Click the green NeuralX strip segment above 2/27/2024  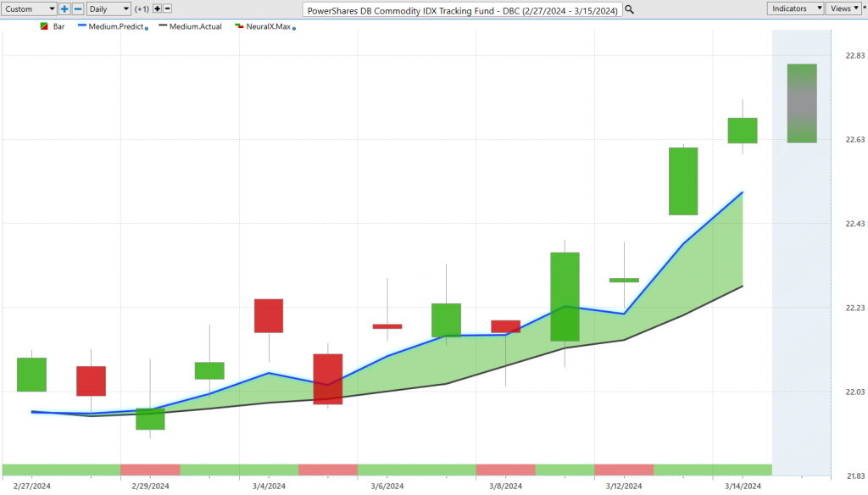(x=61, y=470)
